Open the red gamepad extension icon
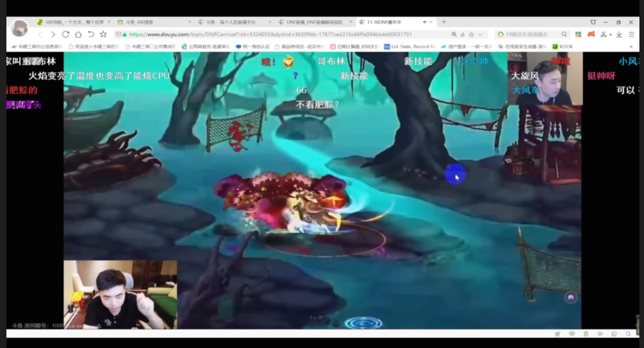Image resolution: width=644 pixels, height=348 pixels. point(591,34)
